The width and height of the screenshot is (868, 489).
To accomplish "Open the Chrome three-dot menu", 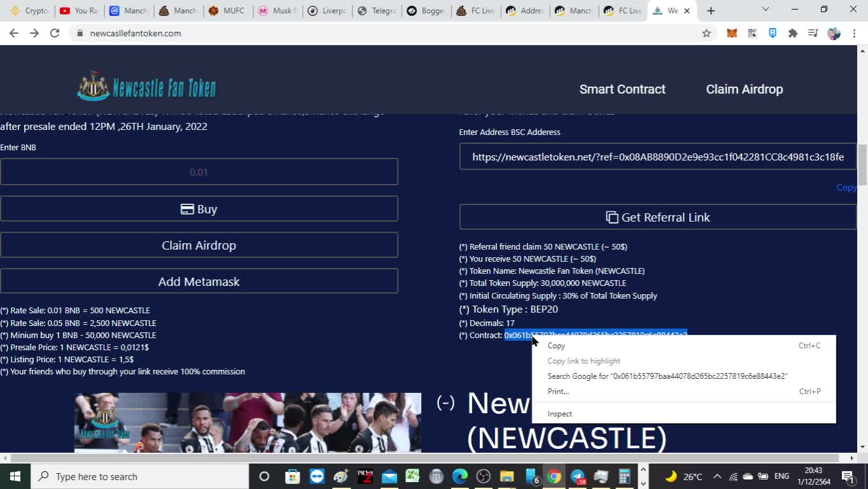I will [854, 33].
